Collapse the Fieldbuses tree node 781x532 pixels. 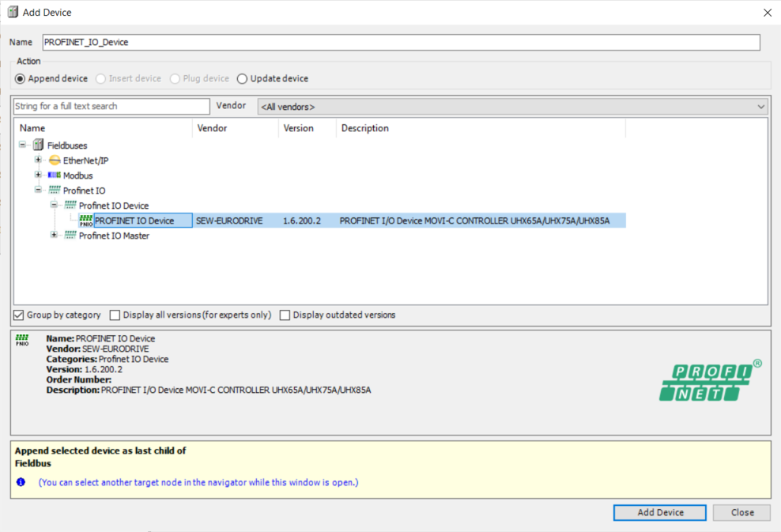pos(23,145)
